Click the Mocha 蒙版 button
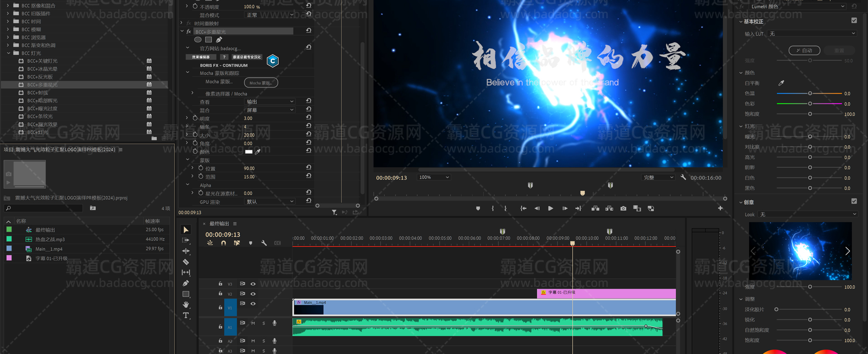Screen dimensions: 868x354 click(261, 83)
